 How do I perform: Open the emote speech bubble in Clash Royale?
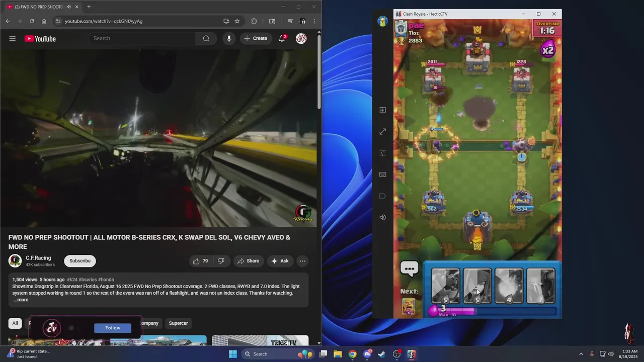(409, 268)
